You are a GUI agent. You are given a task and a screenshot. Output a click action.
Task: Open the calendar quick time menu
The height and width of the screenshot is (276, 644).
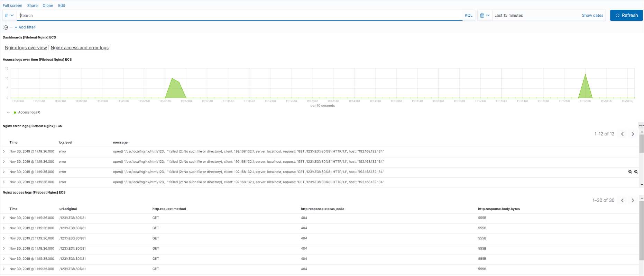click(x=485, y=16)
